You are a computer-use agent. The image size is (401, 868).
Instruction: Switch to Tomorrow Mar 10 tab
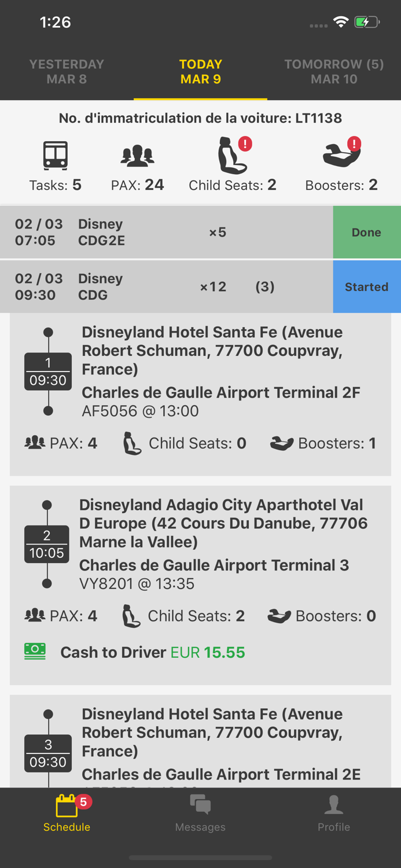[334, 72]
